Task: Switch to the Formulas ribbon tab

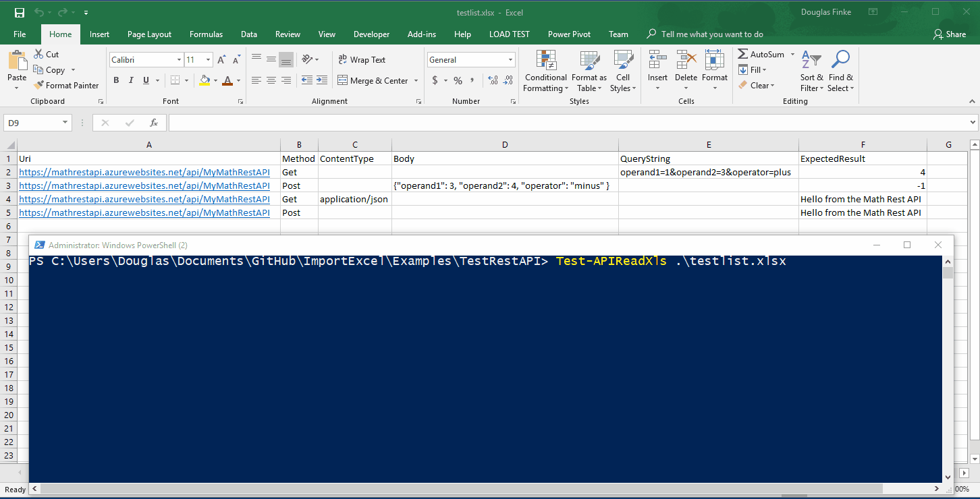Action: pyautogui.click(x=206, y=34)
